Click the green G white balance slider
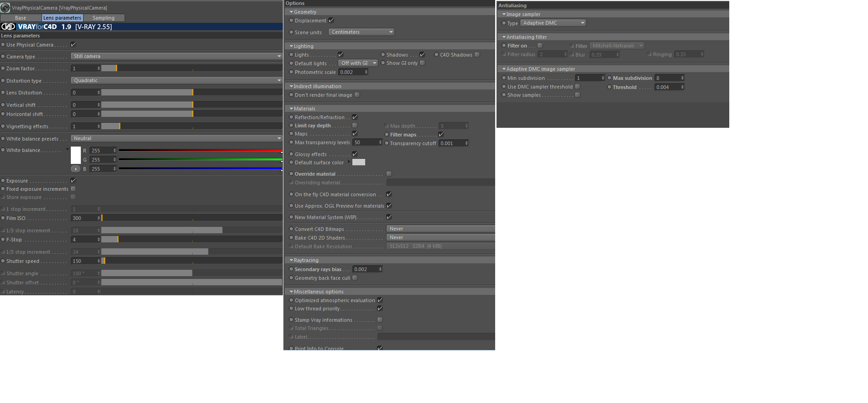The width and height of the screenshot is (868, 403). coord(200,159)
